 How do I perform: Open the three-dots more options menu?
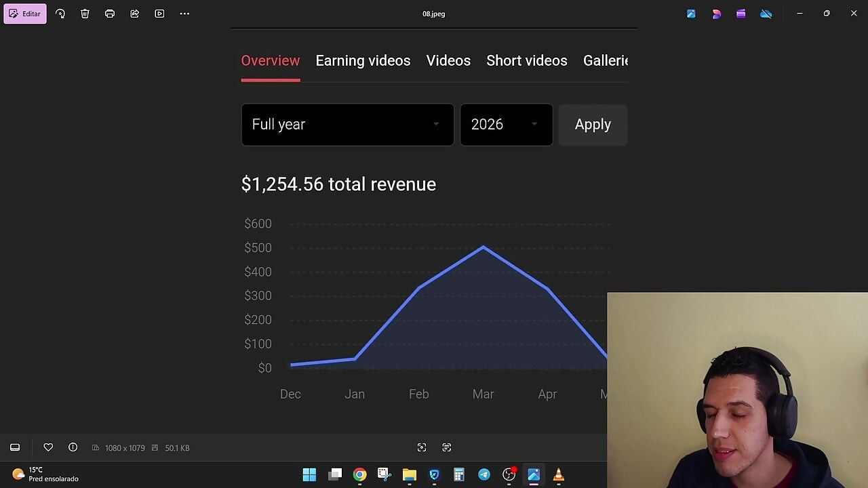184,14
